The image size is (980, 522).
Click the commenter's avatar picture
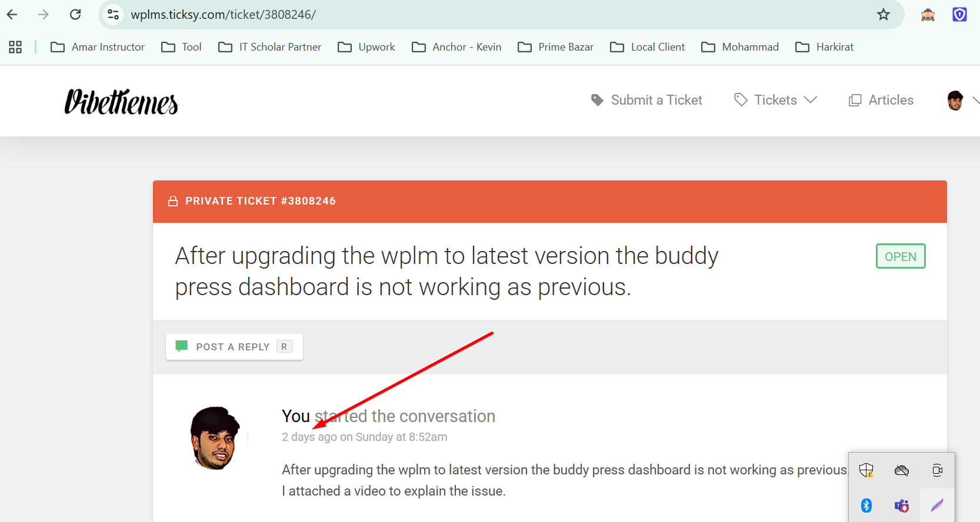point(215,438)
